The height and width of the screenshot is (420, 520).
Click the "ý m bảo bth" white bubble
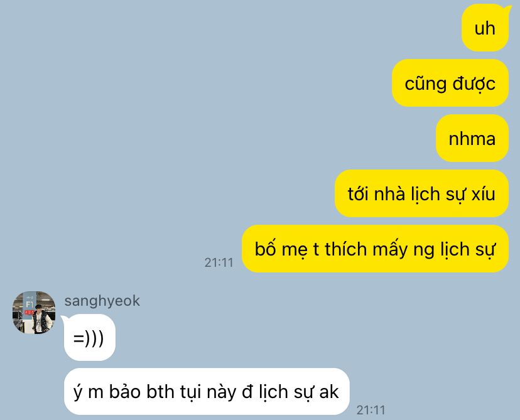click(207, 392)
